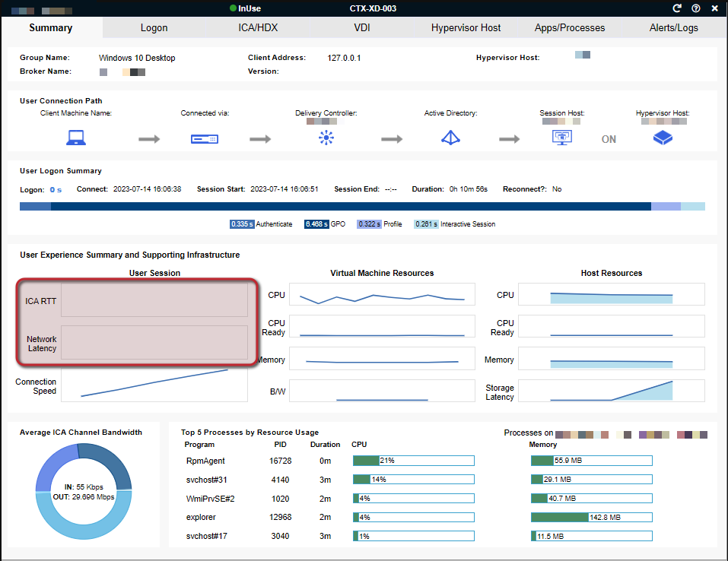Go to the Apps/Processes tab
728x561 pixels.
pyautogui.click(x=570, y=28)
